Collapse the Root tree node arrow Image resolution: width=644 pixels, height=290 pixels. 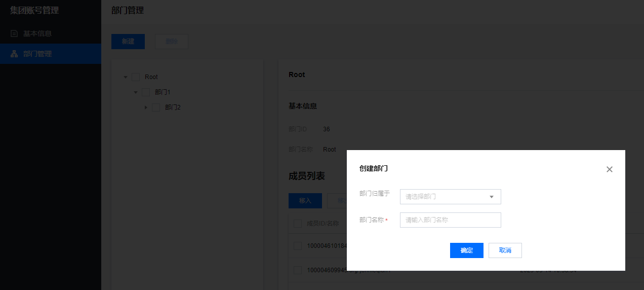coord(126,77)
